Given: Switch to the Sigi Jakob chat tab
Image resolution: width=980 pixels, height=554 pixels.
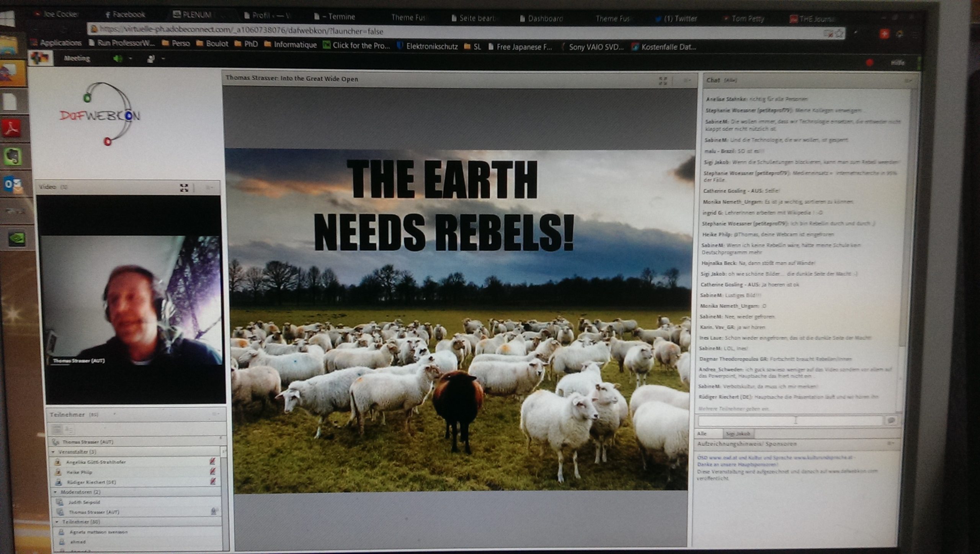Looking at the screenshot, I should (x=738, y=433).
